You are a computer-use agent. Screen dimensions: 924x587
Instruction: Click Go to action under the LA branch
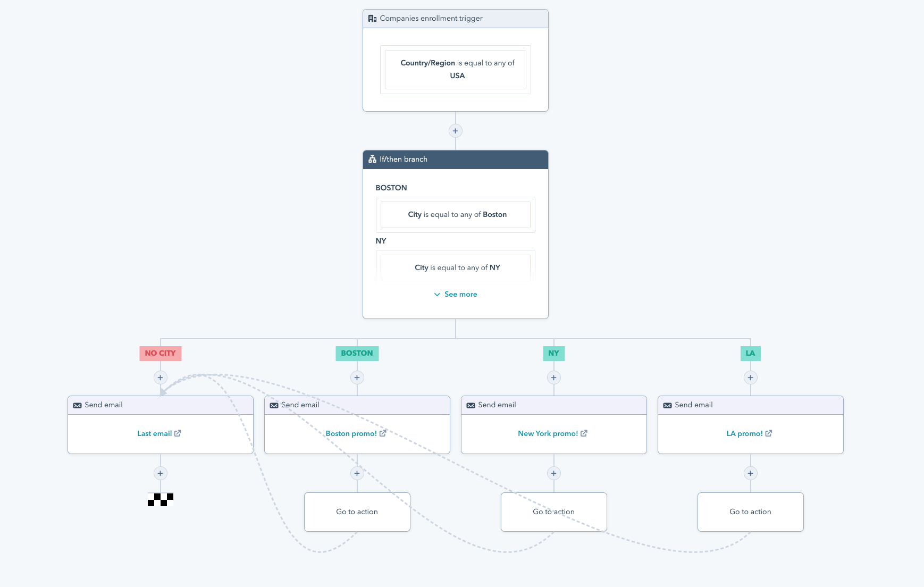pos(750,511)
